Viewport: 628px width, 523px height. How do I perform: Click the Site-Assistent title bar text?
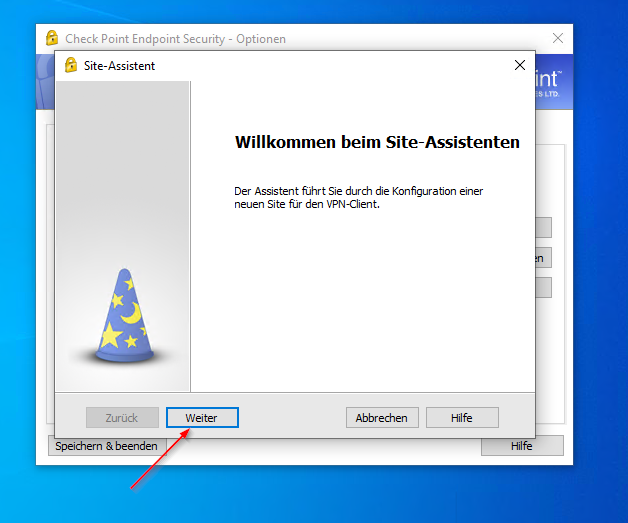pyautogui.click(x=120, y=66)
